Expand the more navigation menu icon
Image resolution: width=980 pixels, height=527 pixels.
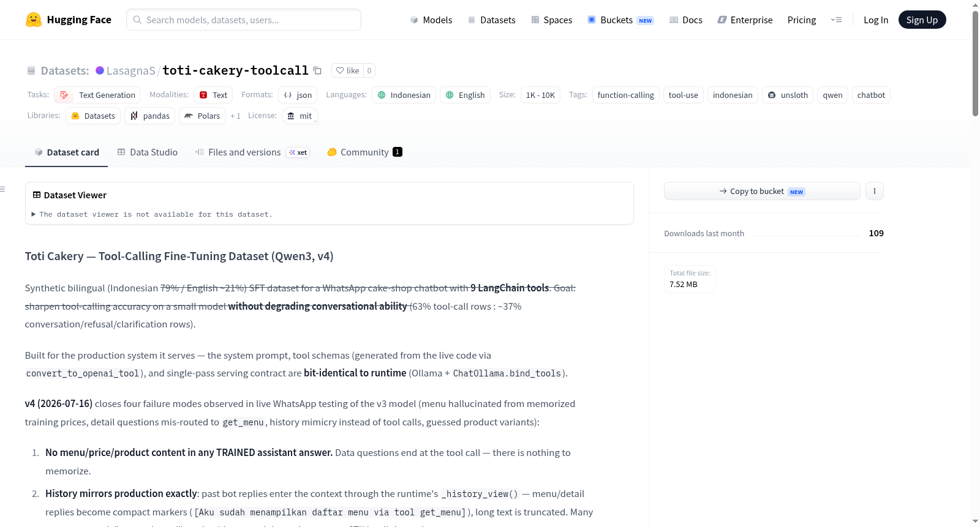tap(836, 20)
